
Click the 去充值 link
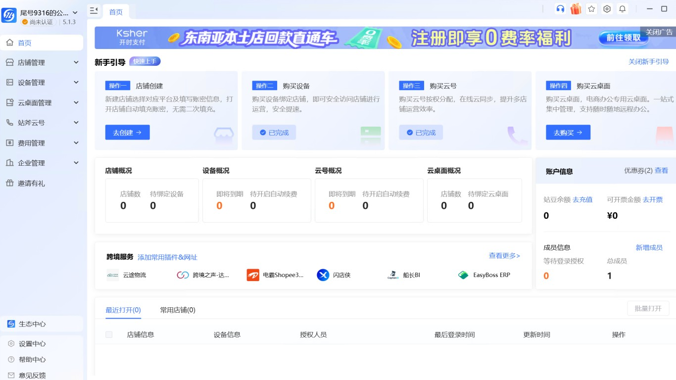(583, 200)
